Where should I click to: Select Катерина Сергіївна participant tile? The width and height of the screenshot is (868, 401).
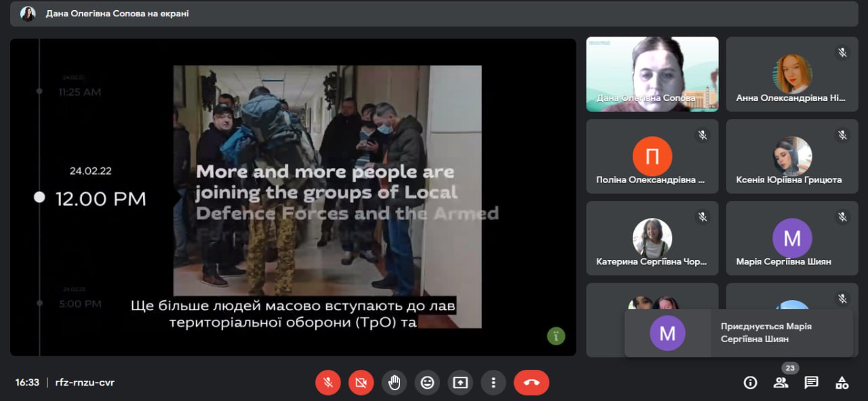coord(652,238)
